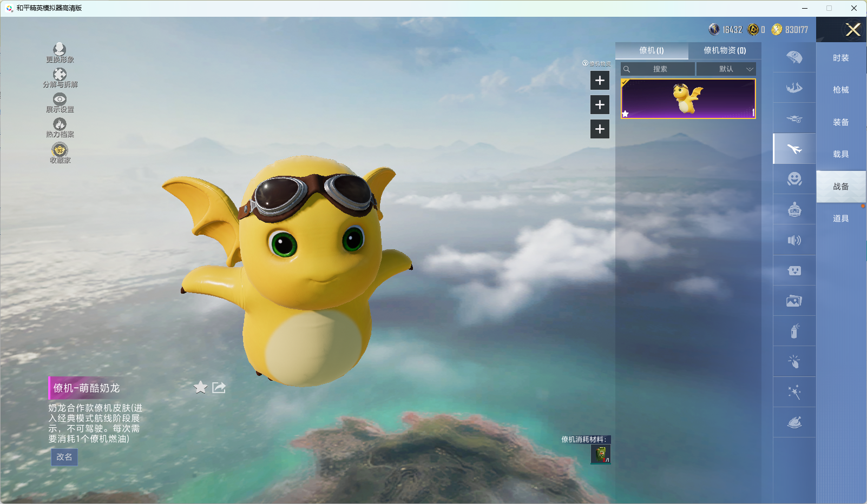This screenshot has width=867, height=504.
Task: Click the 搜索 search field
Action: pyautogui.click(x=659, y=69)
